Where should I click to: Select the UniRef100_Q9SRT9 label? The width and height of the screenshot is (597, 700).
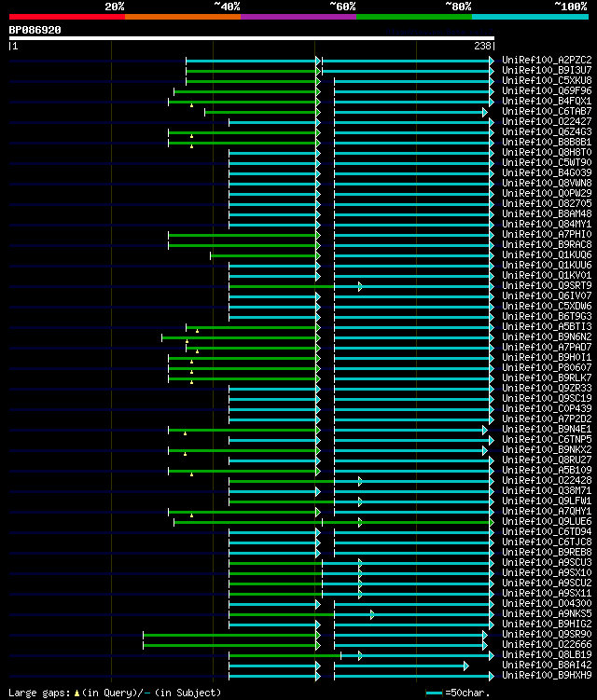pyautogui.click(x=547, y=286)
